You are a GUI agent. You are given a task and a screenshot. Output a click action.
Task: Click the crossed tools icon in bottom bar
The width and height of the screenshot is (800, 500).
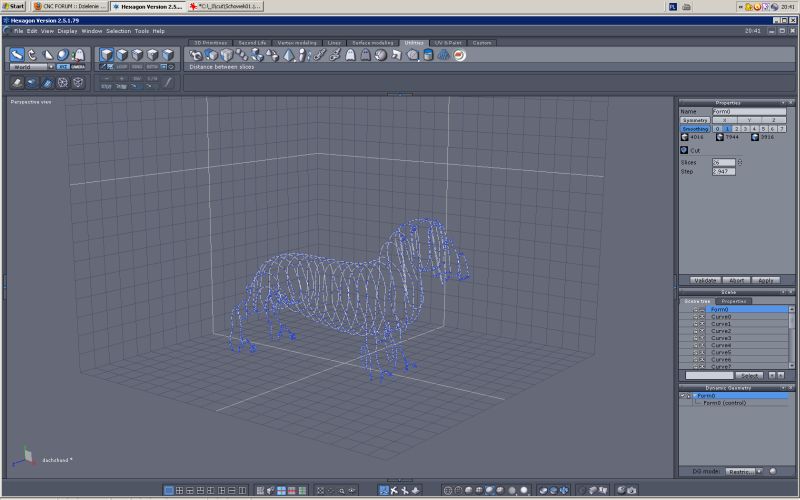click(394, 490)
